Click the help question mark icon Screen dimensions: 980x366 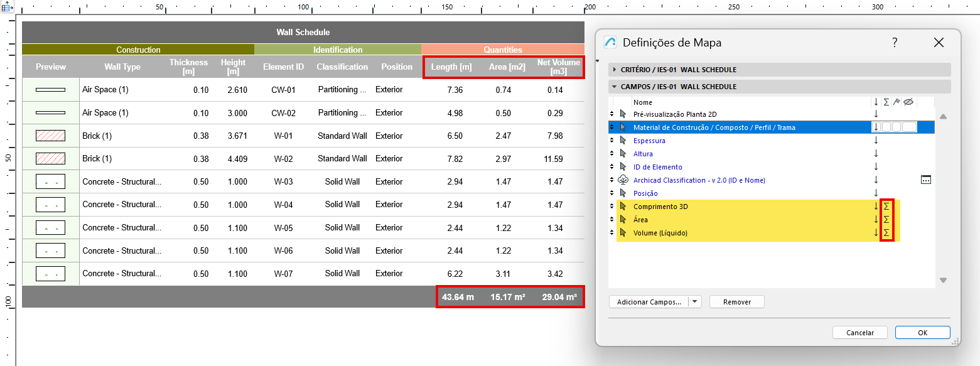pos(895,43)
